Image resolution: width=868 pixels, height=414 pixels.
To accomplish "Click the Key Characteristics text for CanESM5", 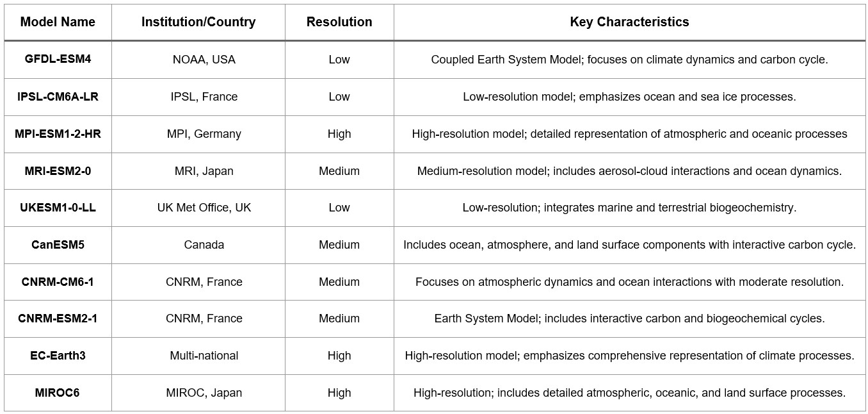I will pos(629,245).
